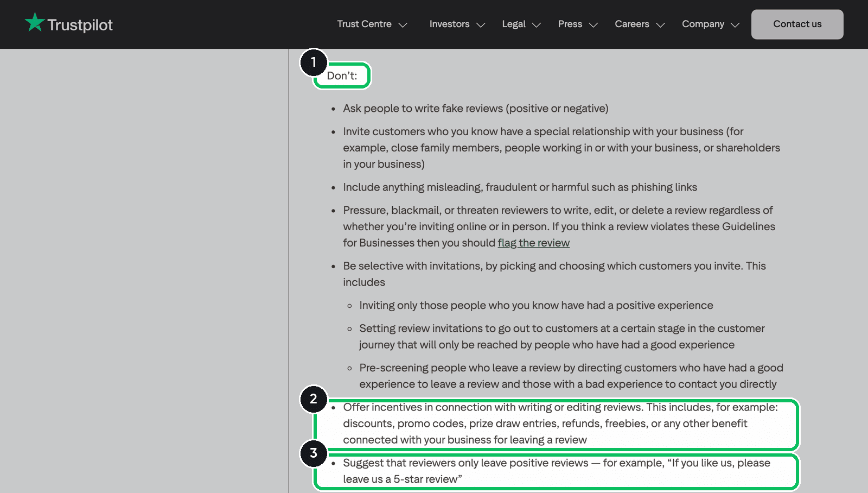Click the Trustpilot wordmark text
868x493 pixels.
click(x=80, y=25)
